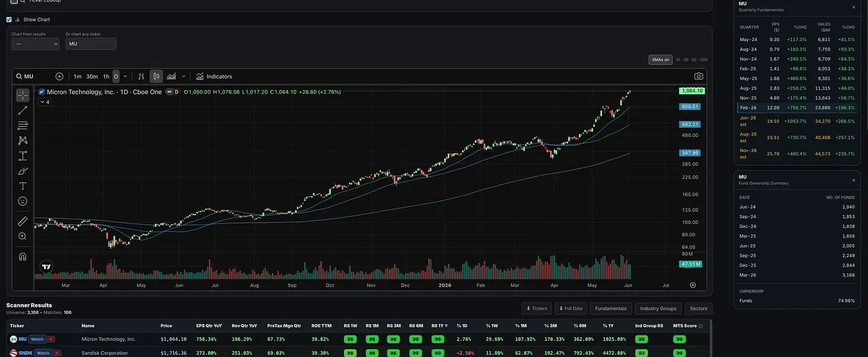The height and width of the screenshot is (357, 868).
Task: Click the 582.21 SMA price label
Action: (690, 125)
